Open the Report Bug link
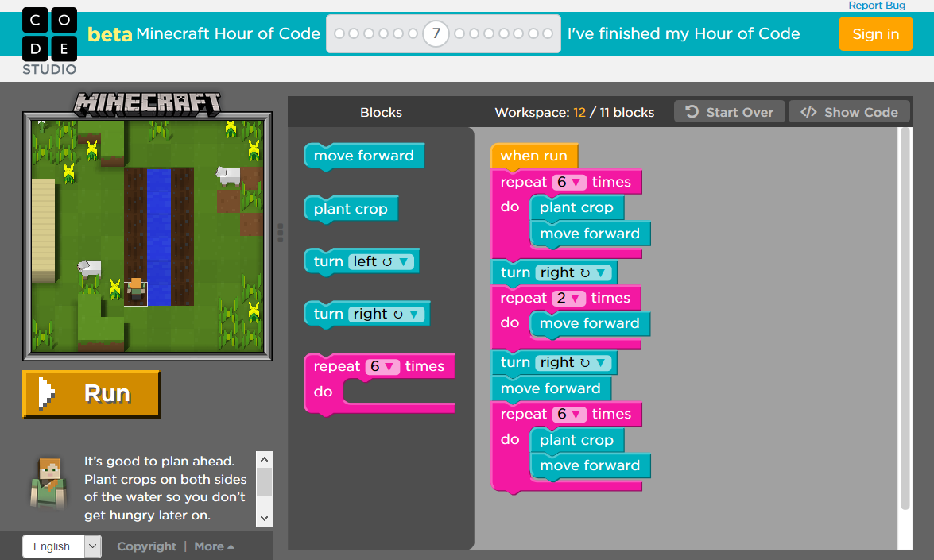Screen dimensions: 934x560 (x=876, y=6)
